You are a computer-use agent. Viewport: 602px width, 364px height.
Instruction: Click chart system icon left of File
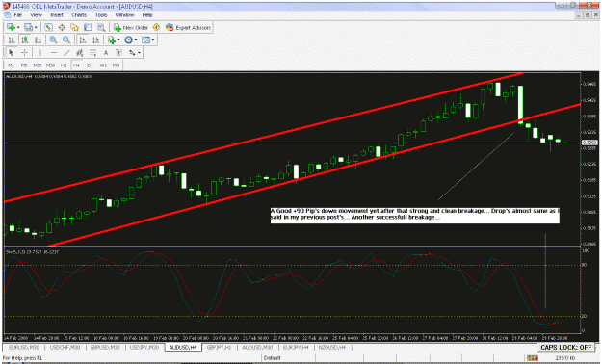pos(8,15)
